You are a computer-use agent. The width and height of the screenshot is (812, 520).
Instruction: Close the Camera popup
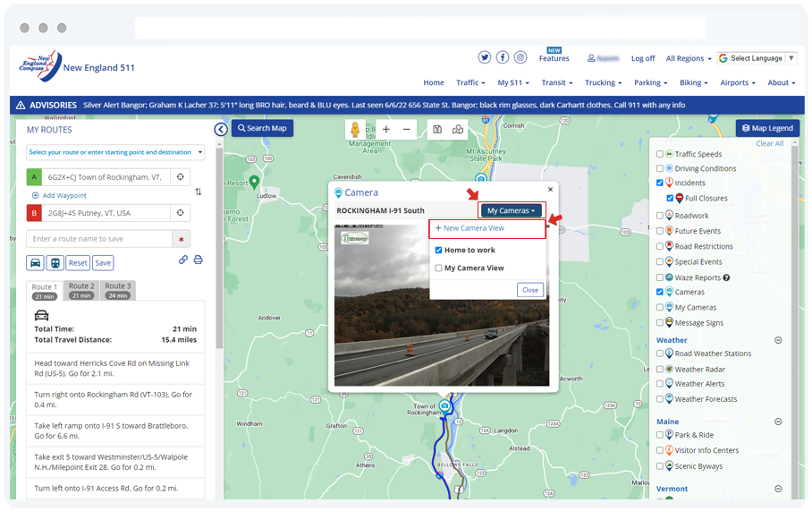pos(551,189)
